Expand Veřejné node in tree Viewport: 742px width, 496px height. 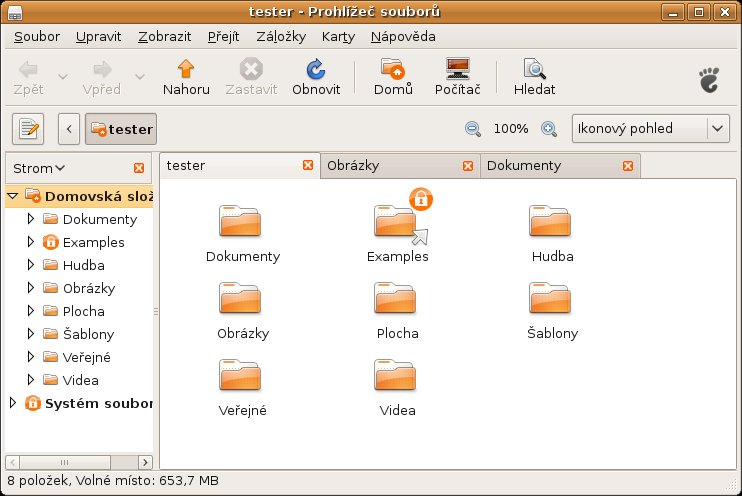point(31,356)
